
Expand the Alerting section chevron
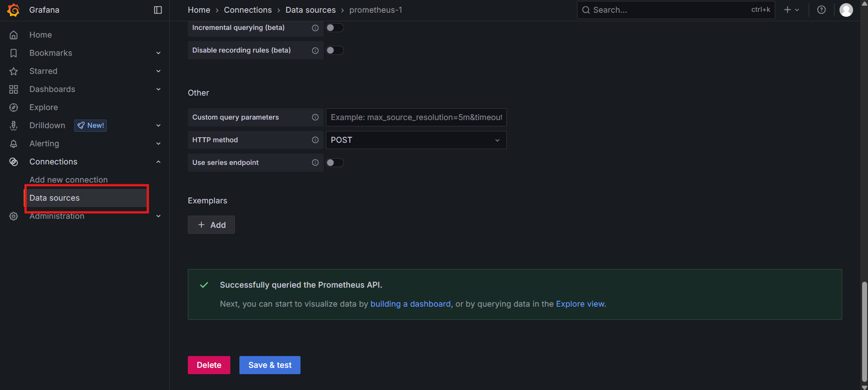click(158, 144)
